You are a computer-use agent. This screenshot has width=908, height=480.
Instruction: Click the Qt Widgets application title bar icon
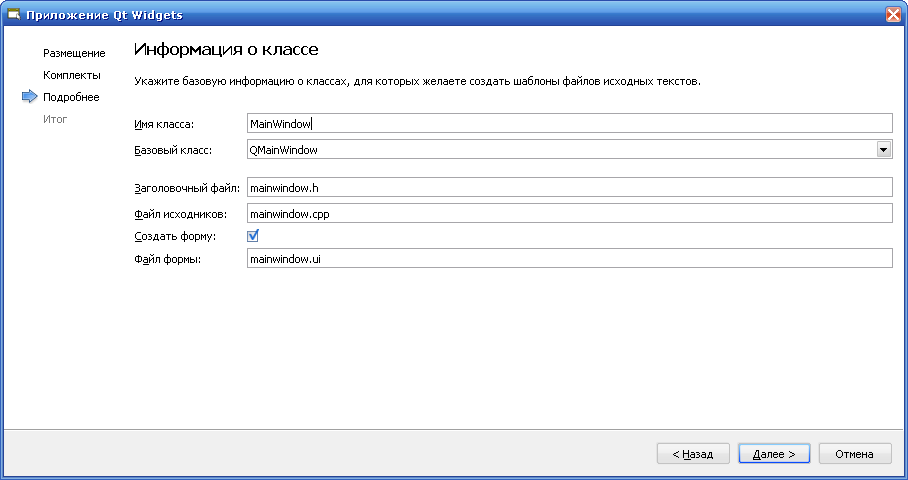[x=13, y=14]
